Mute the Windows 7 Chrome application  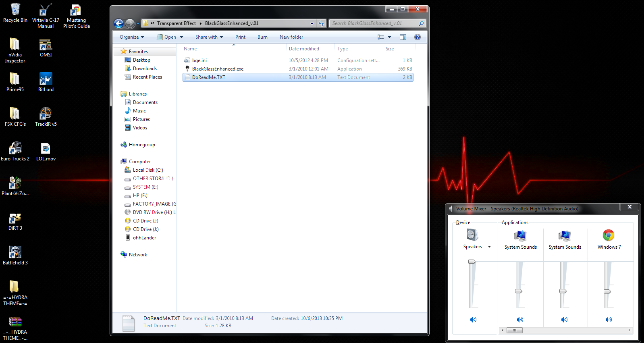point(609,320)
